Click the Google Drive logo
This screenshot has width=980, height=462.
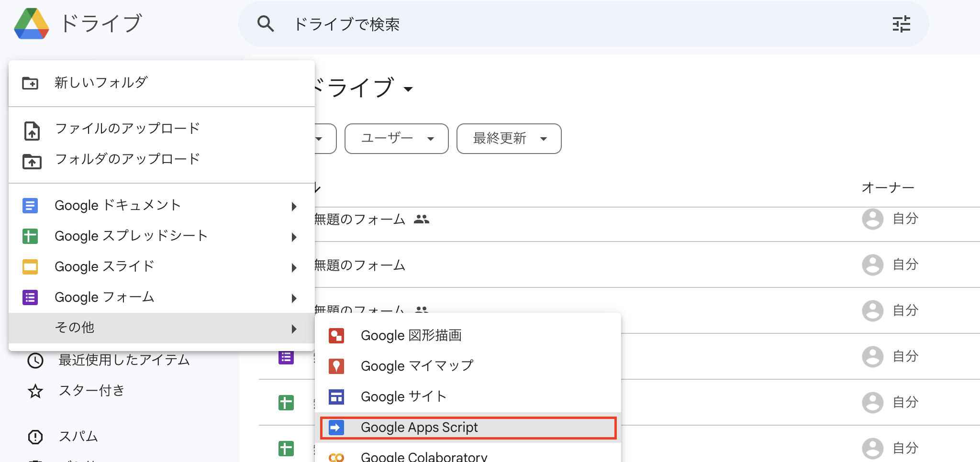pos(32,24)
